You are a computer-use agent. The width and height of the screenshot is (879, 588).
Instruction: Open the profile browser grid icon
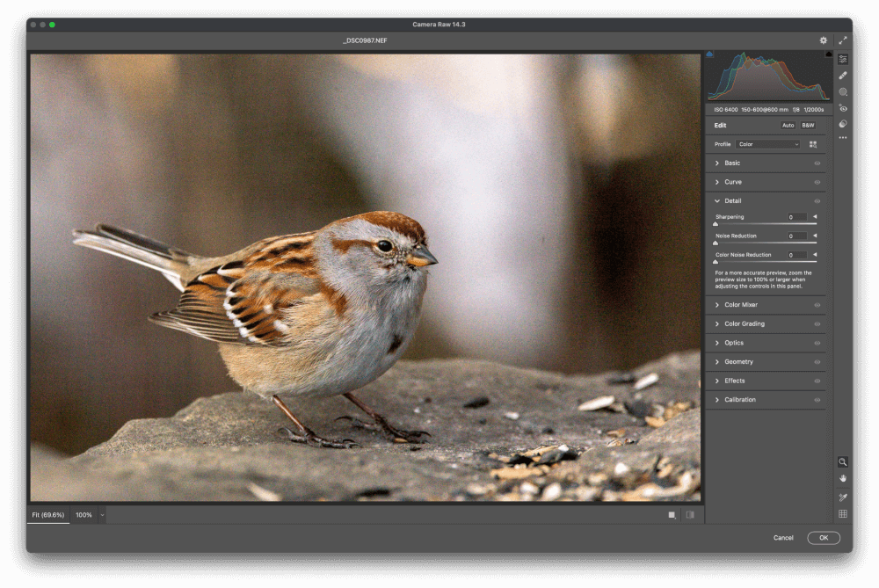[813, 144]
